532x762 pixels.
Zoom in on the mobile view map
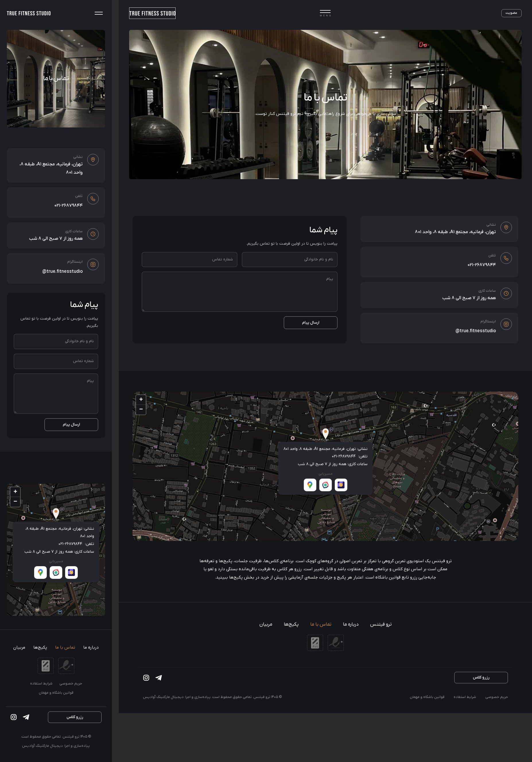click(15, 492)
